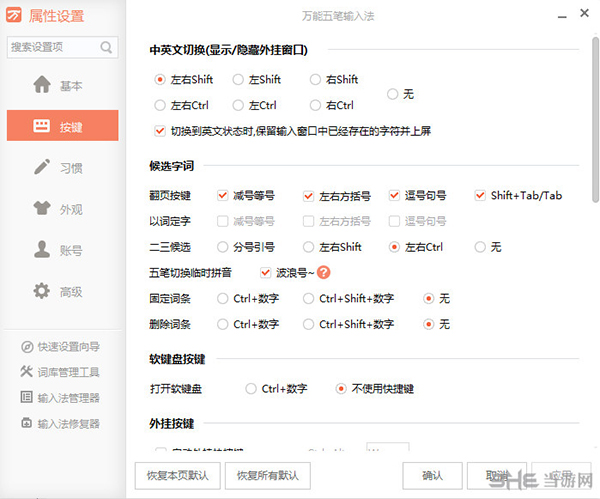This screenshot has height=499, width=600.
Task: Select 右Shift radio option
Action: click(x=315, y=80)
